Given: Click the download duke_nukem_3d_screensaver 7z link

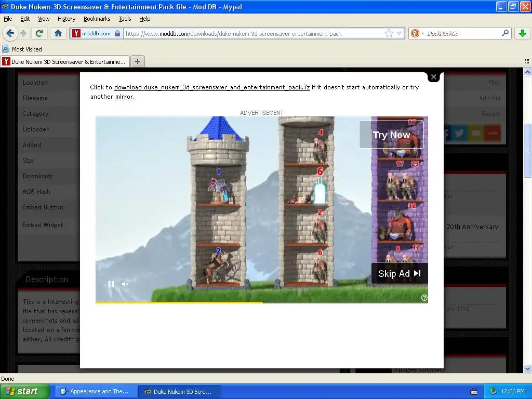Looking at the screenshot, I should pyautogui.click(x=212, y=87).
